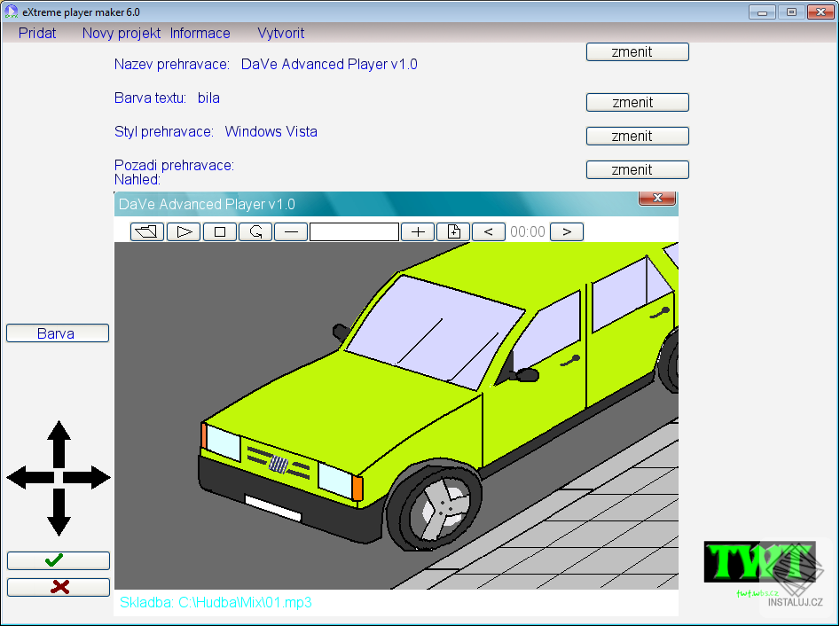The width and height of the screenshot is (840, 626).
Task: Click the plus volume button in preview
Action: 418,232
